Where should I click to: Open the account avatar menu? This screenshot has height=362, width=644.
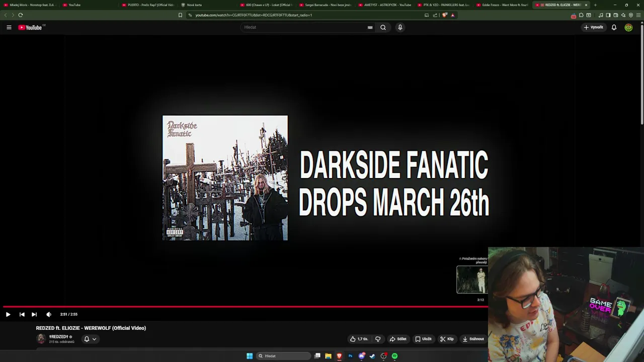point(628,27)
